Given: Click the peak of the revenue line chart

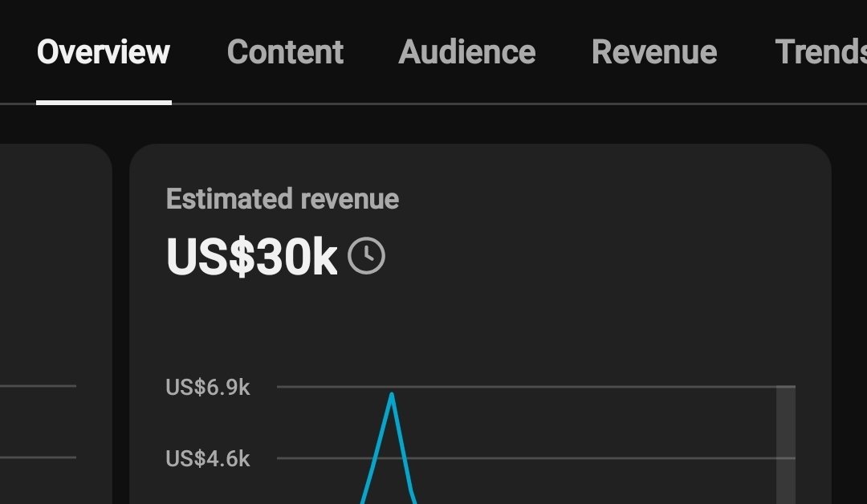Looking at the screenshot, I should (392, 395).
